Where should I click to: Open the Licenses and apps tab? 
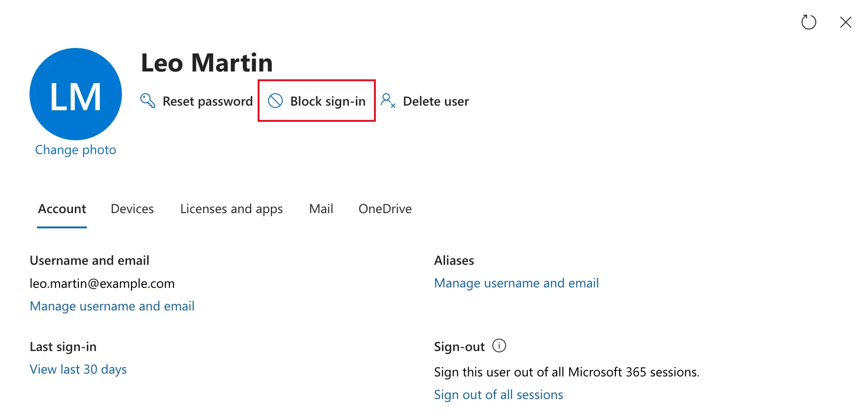coord(231,209)
